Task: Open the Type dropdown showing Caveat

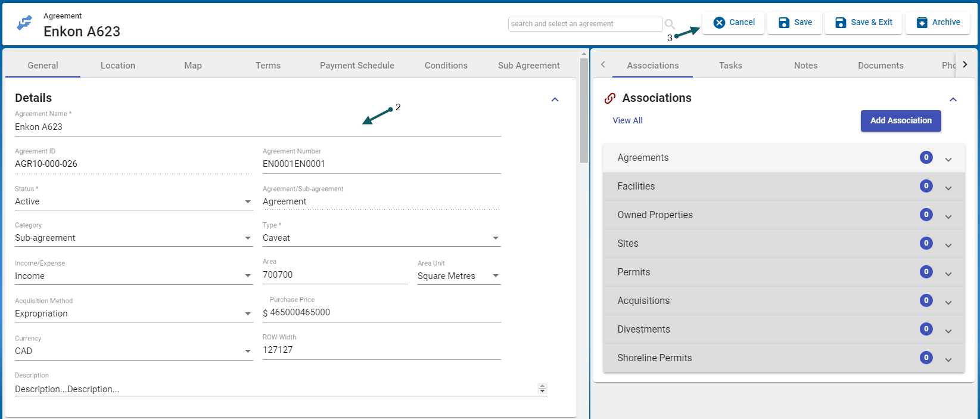Action: pos(495,238)
